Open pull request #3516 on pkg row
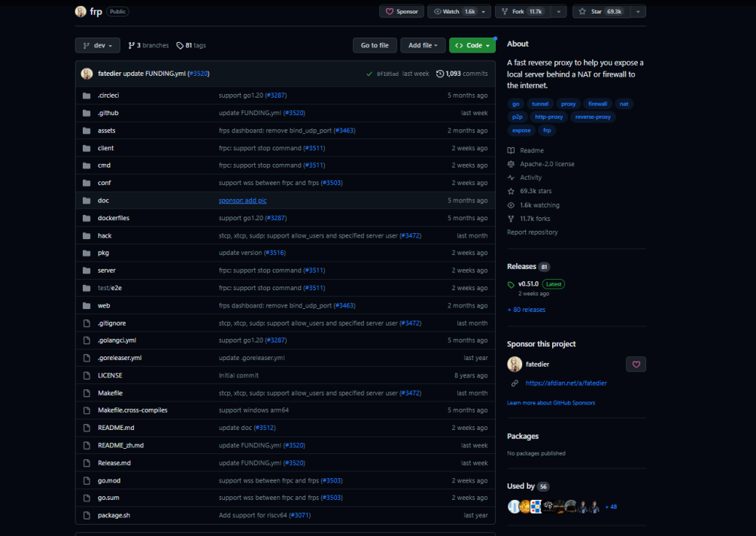Image resolution: width=756 pixels, height=536 pixels. [275, 253]
